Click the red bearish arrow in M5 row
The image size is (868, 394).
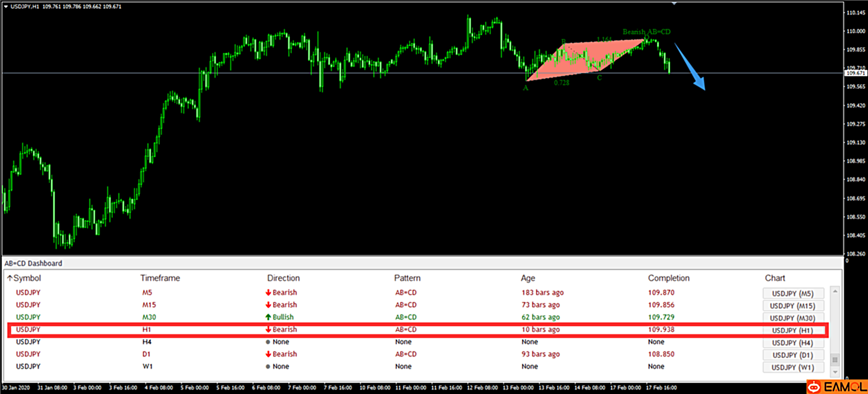click(268, 293)
